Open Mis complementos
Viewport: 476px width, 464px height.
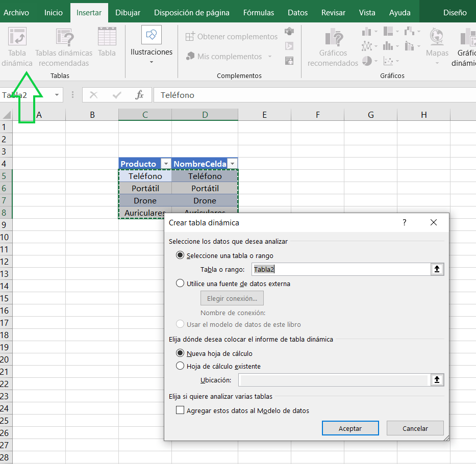pyautogui.click(x=224, y=57)
